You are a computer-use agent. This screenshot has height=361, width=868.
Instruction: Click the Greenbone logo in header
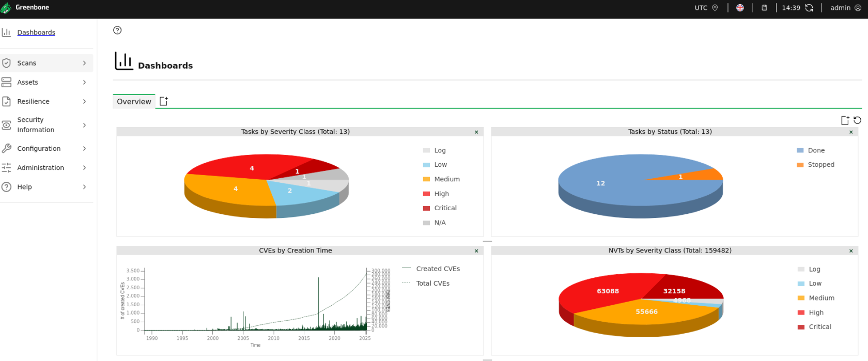click(x=26, y=8)
